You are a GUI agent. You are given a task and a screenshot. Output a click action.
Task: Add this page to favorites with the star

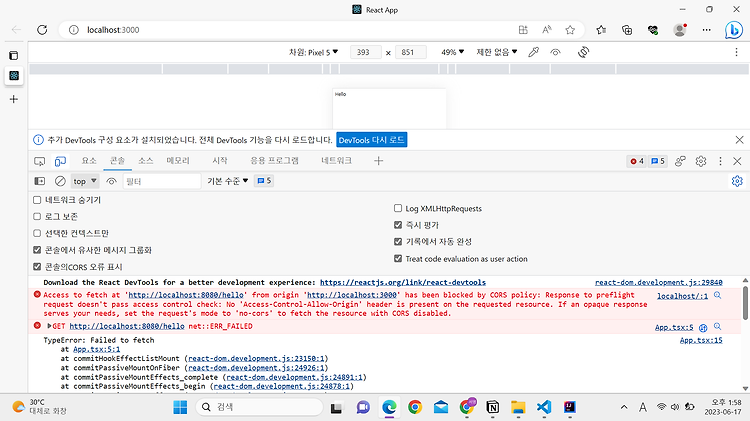click(570, 30)
